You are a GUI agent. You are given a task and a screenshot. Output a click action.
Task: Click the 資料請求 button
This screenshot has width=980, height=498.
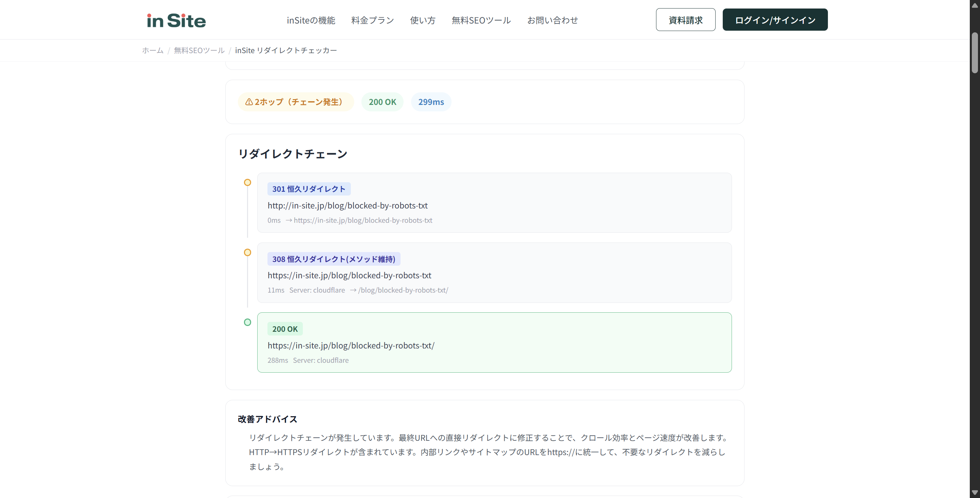tap(685, 19)
